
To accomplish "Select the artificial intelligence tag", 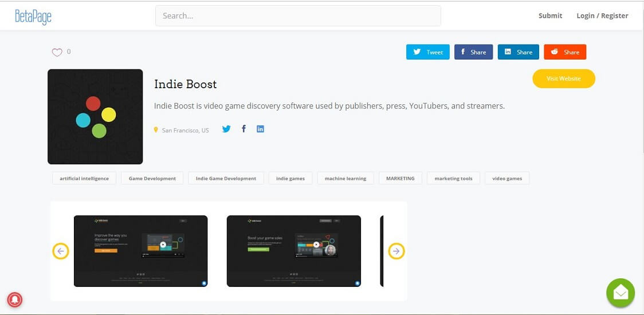I will coord(84,178).
